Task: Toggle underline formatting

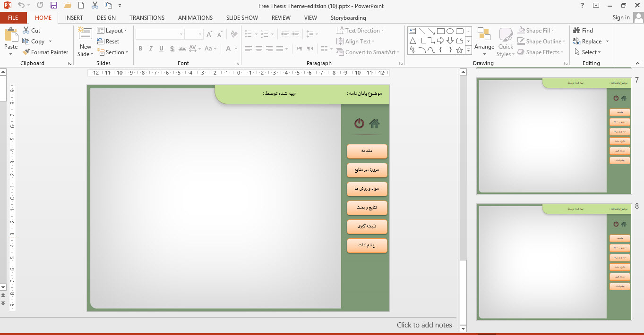Action: pos(161,49)
